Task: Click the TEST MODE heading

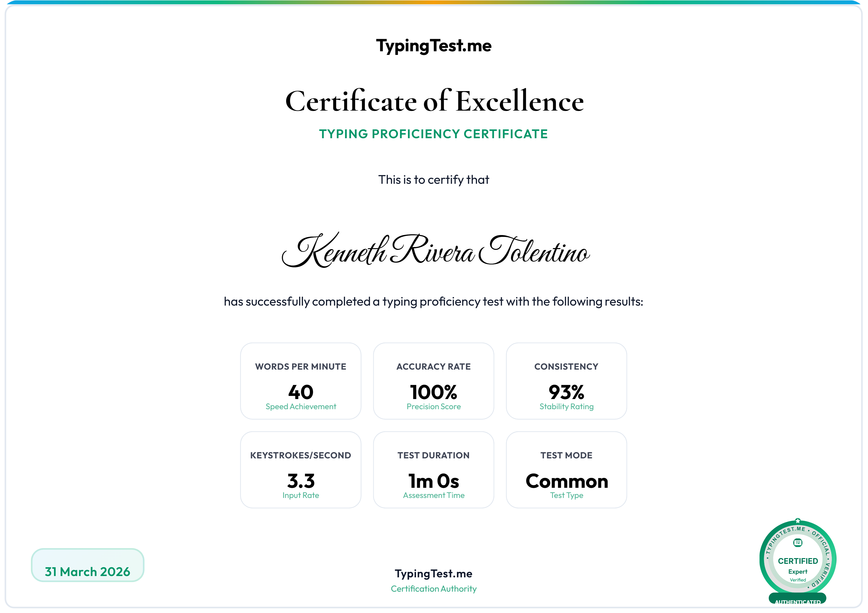Action: click(566, 456)
